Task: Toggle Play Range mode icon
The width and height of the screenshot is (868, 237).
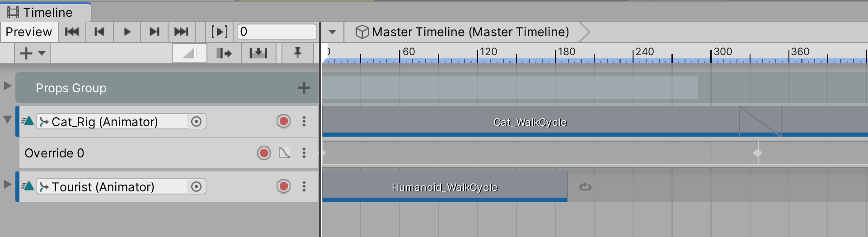Action: pos(220,32)
